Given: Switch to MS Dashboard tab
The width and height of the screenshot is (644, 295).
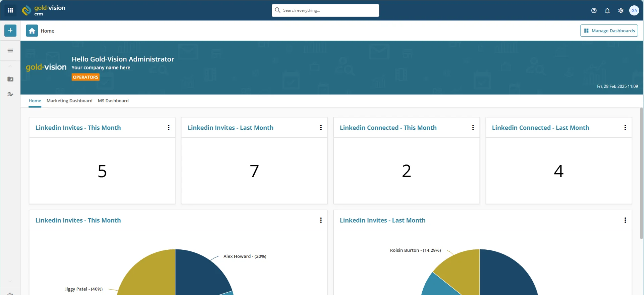Looking at the screenshot, I should (x=113, y=101).
